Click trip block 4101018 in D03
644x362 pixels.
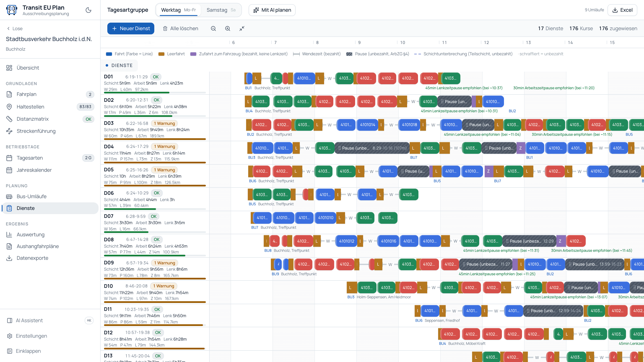click(409, 125)
